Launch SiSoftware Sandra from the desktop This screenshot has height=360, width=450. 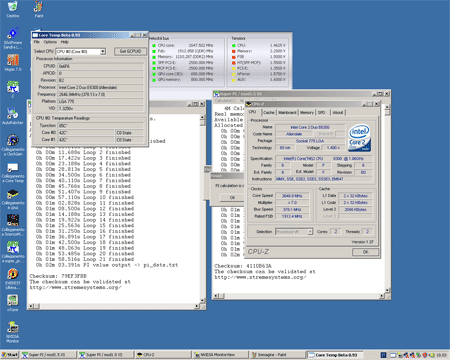tap(13, 38)
